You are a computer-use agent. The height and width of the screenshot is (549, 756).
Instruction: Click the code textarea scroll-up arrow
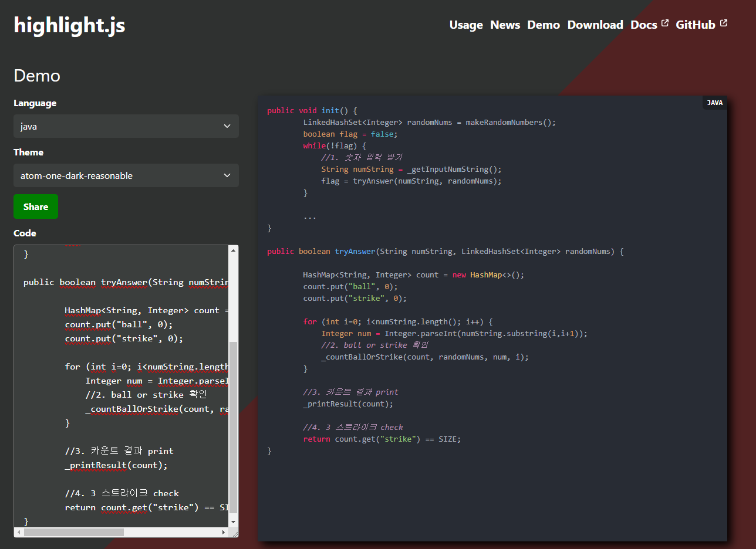click(234, 250)
